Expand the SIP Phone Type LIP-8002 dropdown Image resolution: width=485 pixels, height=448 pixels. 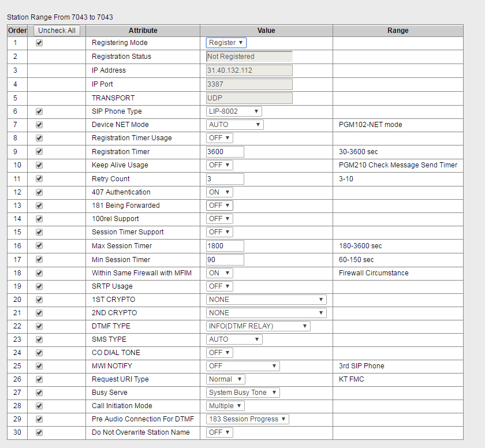click(234, 111)
